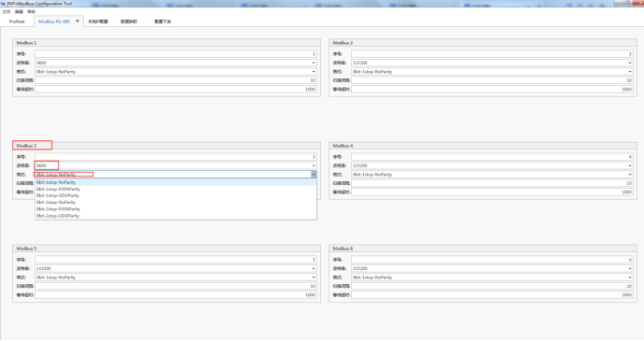Viewport: 644px width, 341px height.
Task: Focus the Modbus 6 scan interval field
Action: (x=492, y=286)
